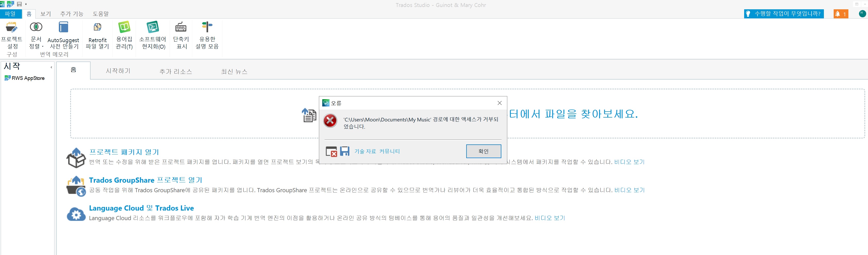The width and height of the screenshot is (868, 255).
Task: Select the 홈 ribbon tab
Action: click(x=29, y=14)
